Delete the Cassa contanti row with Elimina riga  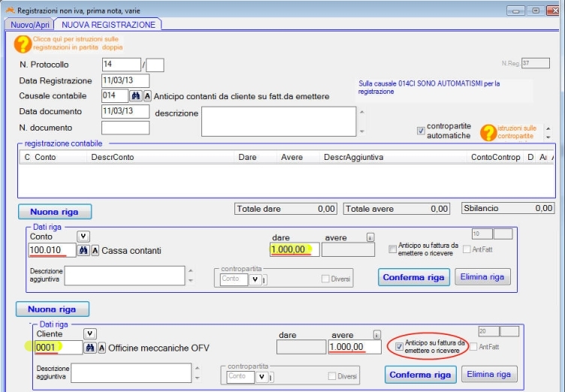tap(482, 277)
